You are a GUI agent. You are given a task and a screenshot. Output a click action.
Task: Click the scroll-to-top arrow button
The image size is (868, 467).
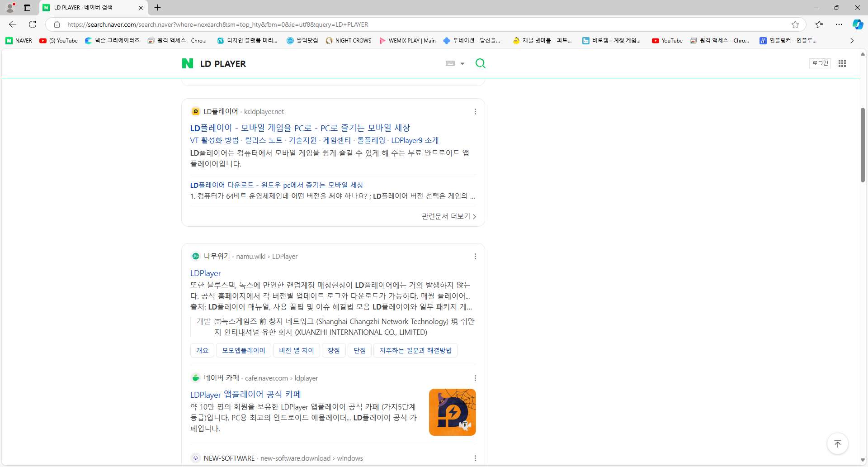837,443
